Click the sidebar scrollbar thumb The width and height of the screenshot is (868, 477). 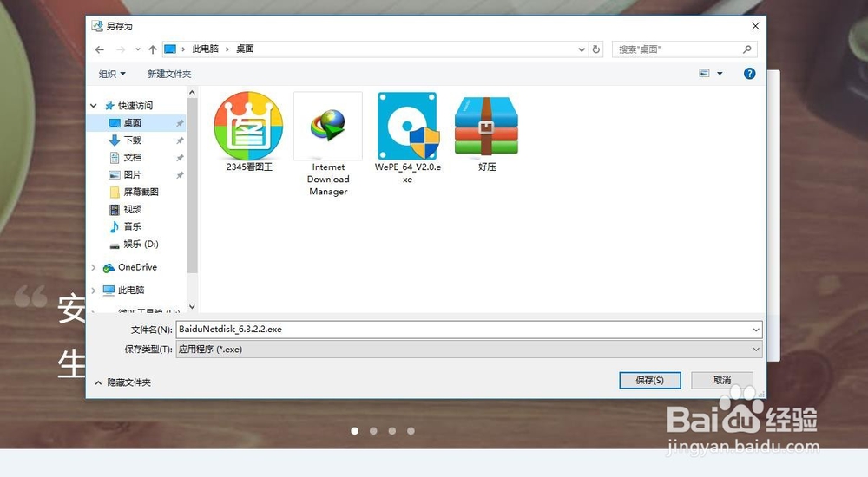pos(192,186)
